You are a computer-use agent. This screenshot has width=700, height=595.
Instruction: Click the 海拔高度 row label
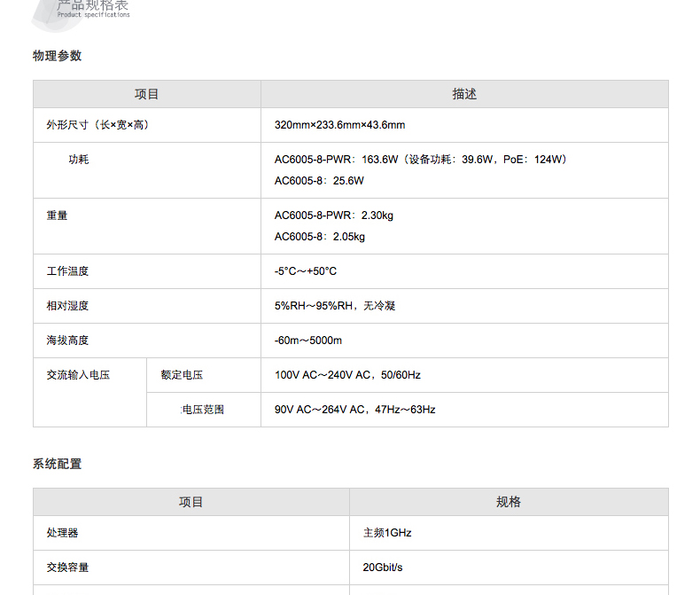pos(67,341)
